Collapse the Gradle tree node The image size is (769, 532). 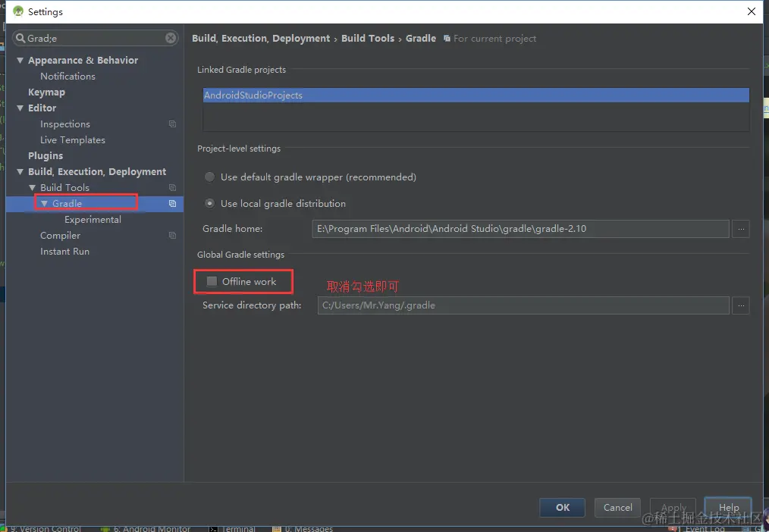(x=44, y=203)
